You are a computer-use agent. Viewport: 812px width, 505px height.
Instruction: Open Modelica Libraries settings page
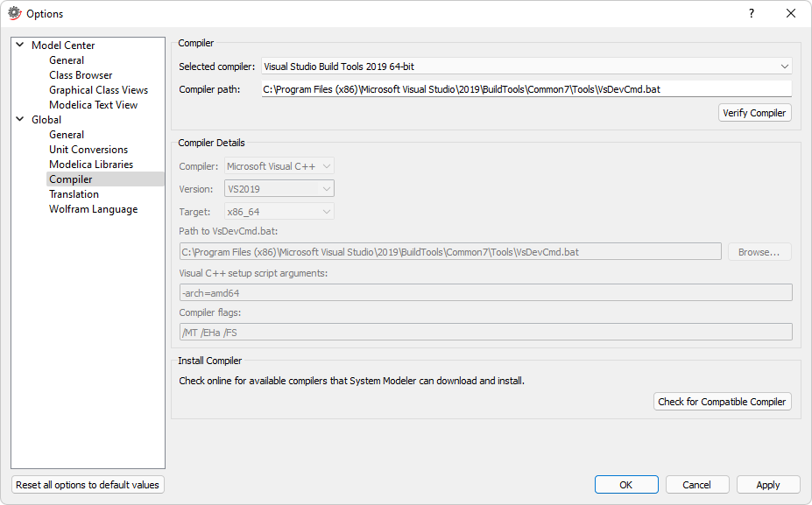coord(91,165)
